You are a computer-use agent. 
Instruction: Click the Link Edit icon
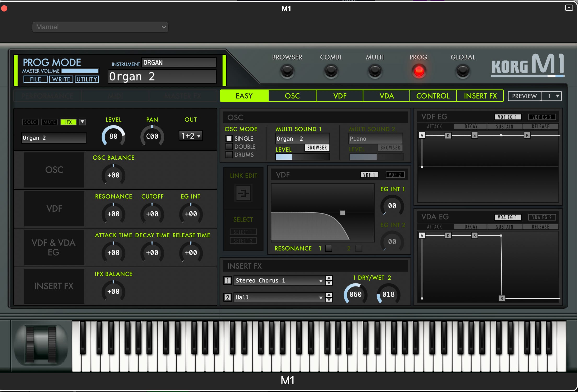(x=243, y=193)
